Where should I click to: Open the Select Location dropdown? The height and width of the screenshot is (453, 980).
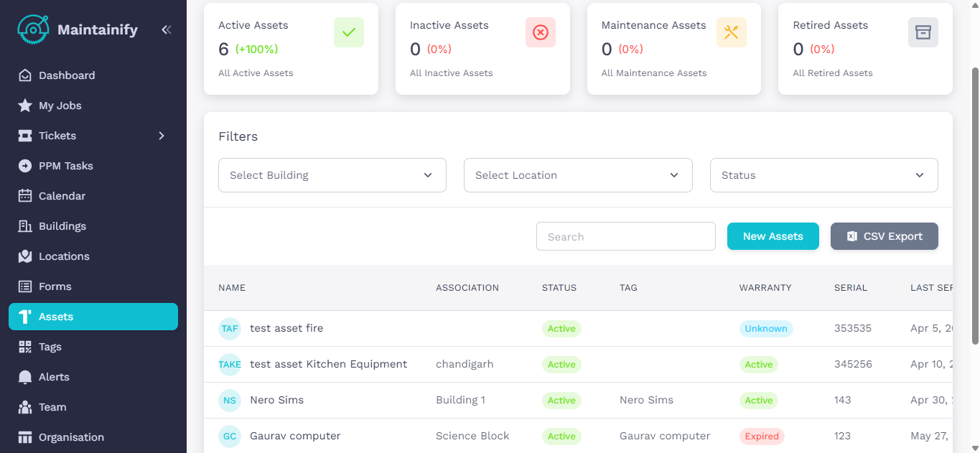coord(578,175)
